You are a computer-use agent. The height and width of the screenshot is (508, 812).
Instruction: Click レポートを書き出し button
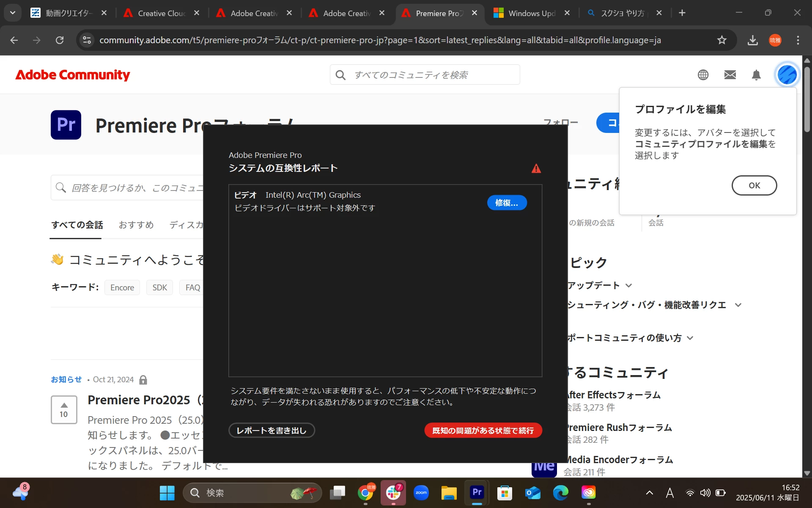point(272,430)
